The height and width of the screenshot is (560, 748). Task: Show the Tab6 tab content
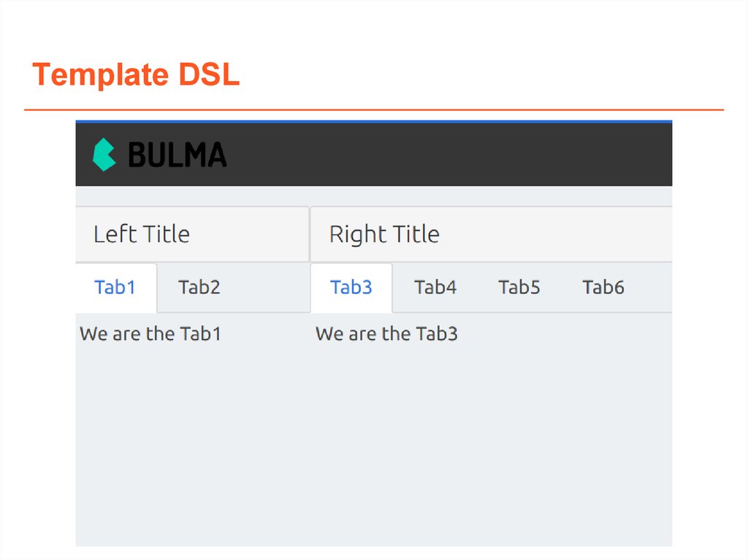pos(603,288)
